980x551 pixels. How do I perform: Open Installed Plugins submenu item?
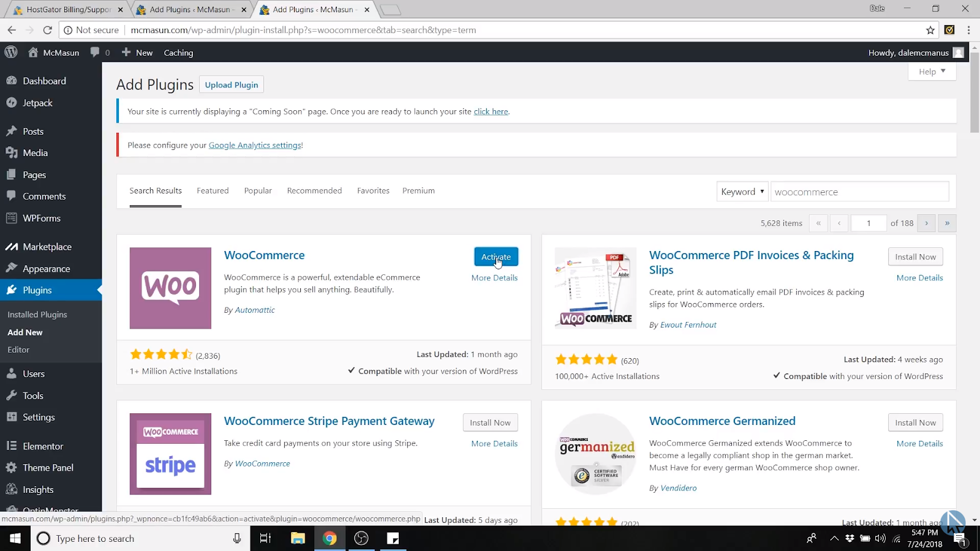point(37,314)
